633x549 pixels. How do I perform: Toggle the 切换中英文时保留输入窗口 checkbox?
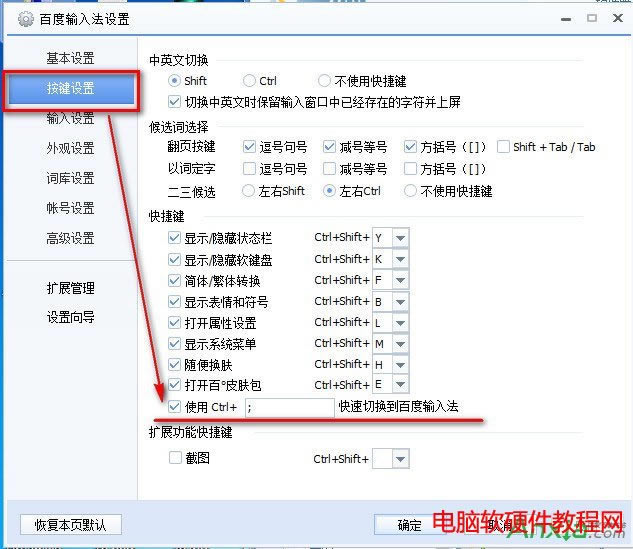click(x=174, y=102)
